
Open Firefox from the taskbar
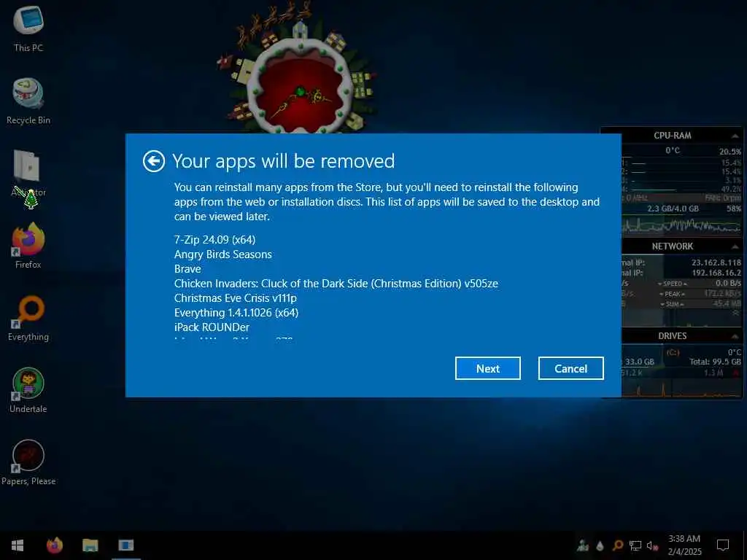pos(54,545)
